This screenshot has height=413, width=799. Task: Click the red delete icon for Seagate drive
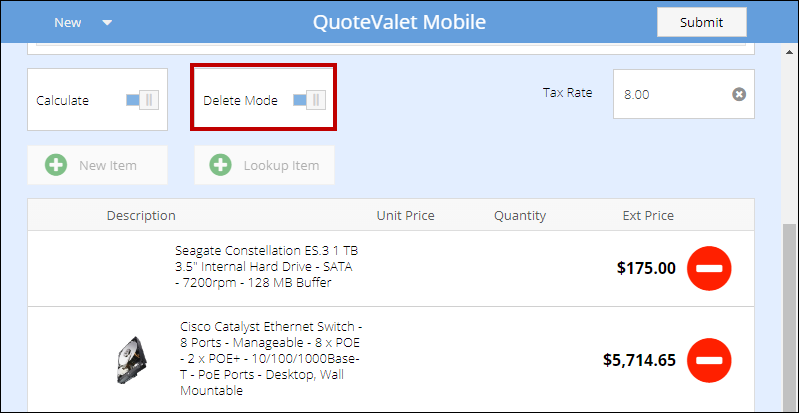point(709,268)
